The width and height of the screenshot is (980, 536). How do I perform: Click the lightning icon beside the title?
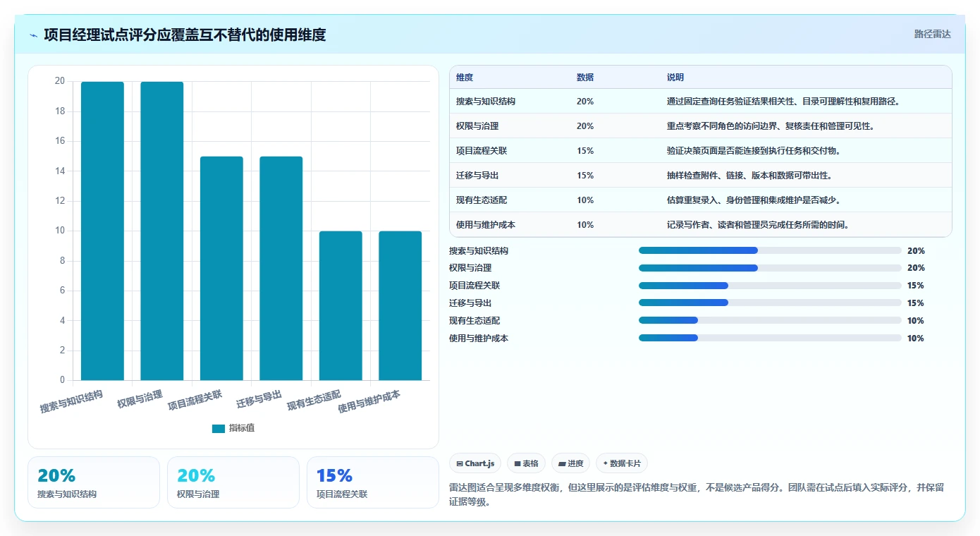(x=33, y=35)
